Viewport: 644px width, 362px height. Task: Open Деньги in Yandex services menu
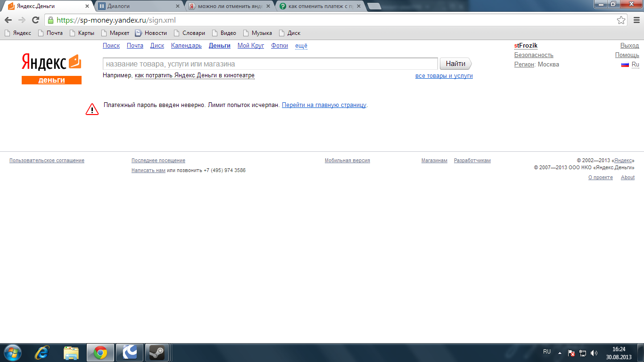pyautogui.click(x=220, y=46)
